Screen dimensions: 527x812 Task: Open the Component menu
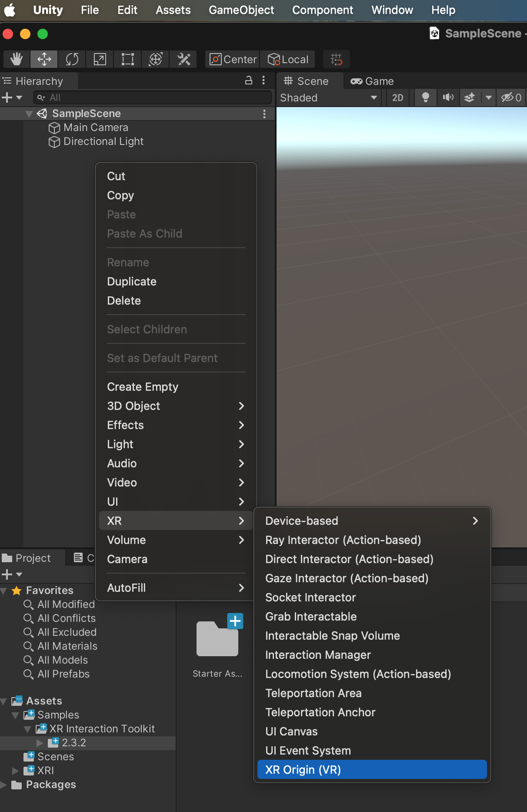(323, 10)
